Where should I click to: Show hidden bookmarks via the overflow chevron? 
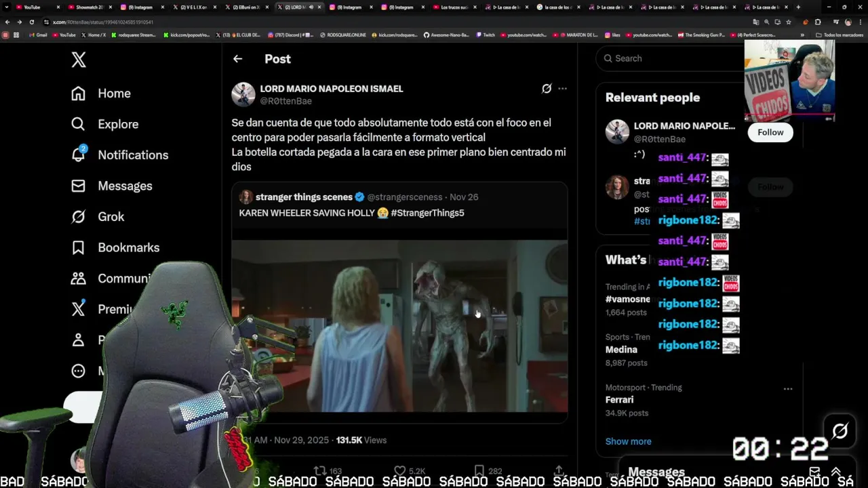tap(802, 35)
